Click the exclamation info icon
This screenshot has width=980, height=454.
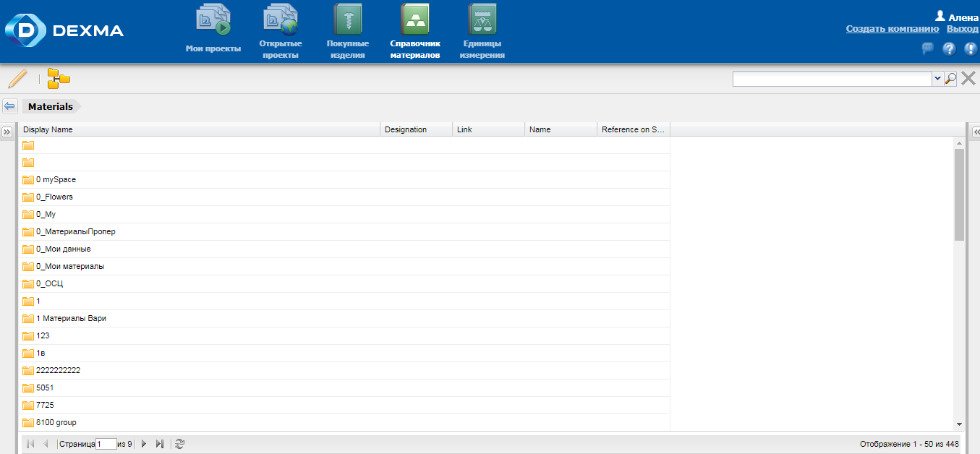click(x=971, y=48)
